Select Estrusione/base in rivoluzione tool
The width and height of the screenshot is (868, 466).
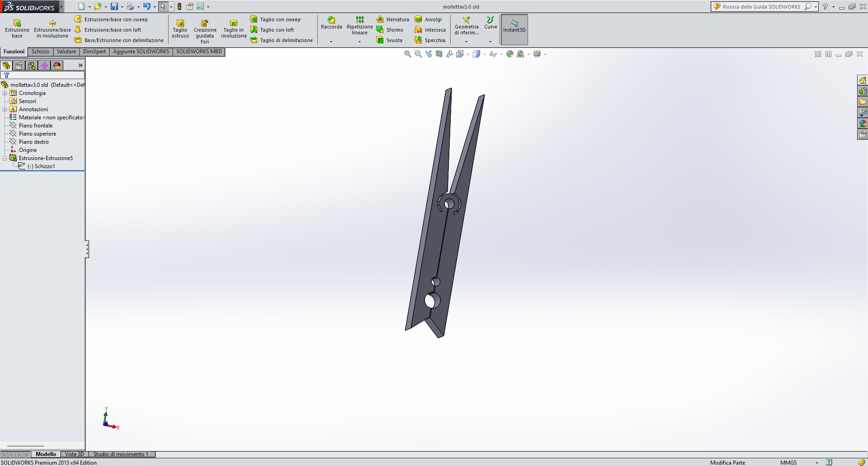point(52,29)
